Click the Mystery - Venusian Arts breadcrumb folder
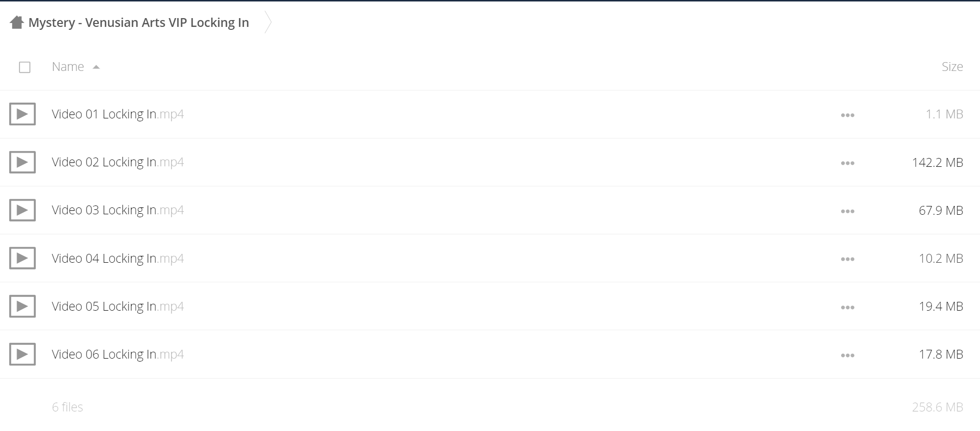 pos(139,23)
